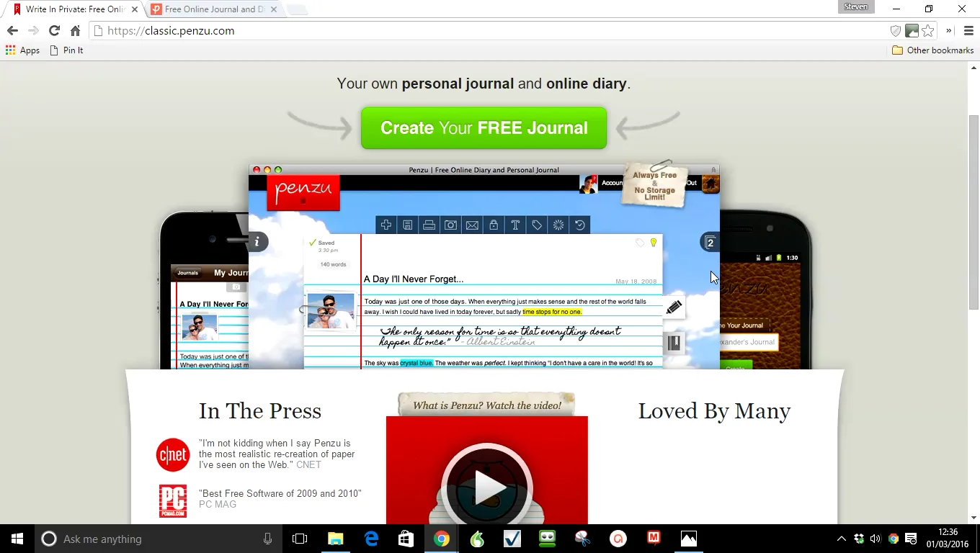This screenshot has height=553, width=980.
Task: Click the 'Always Free No Storage Limit' note
Action: coord(655,186)
